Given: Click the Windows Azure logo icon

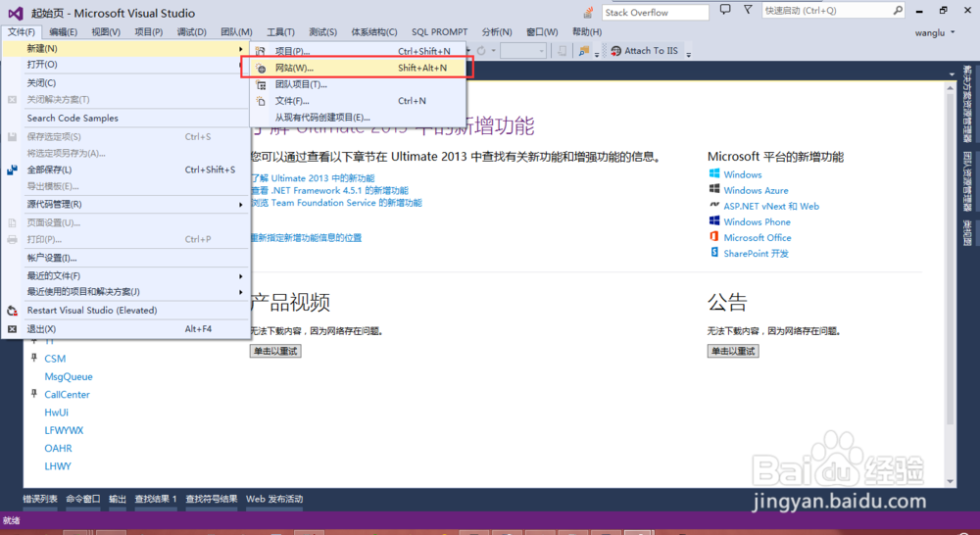Looking at the screenshot, I should pos(713,189).
